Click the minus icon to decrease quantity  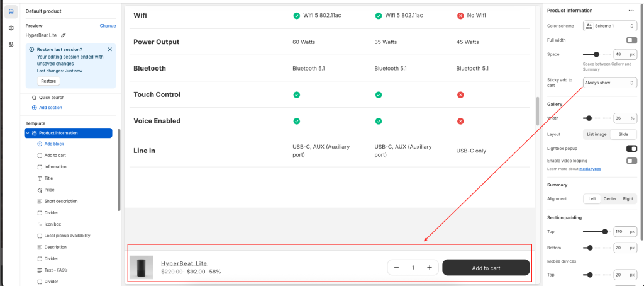(396, 268)
